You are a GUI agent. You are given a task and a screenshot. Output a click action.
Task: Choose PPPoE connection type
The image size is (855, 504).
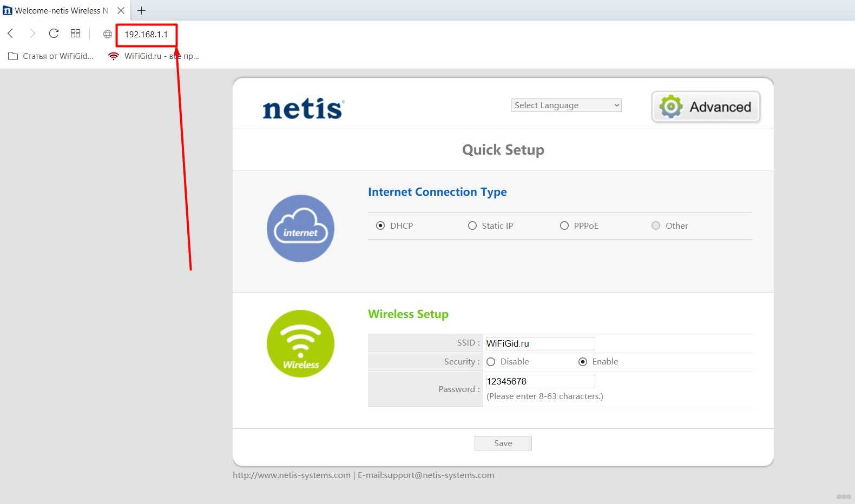(564, 226)
